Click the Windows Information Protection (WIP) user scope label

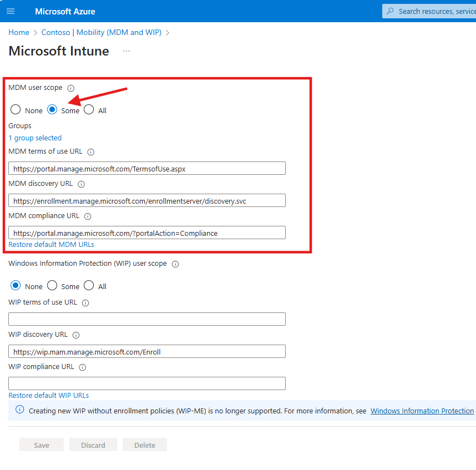[88, 264]
